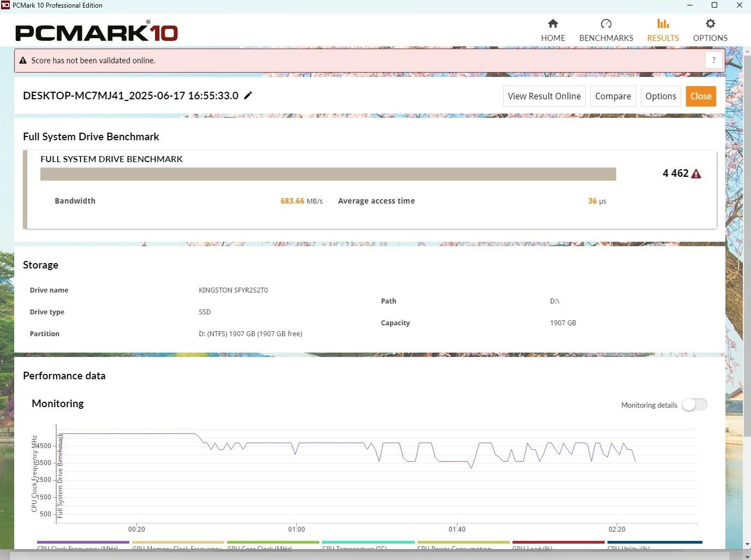
Task: Toggle CPU Clock Frequency purple legend
Action: pyautogui.click(x=83, y=543)
